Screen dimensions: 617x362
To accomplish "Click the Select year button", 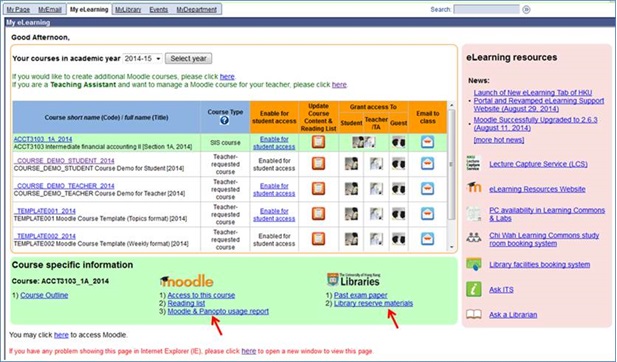I will point(188,59).
